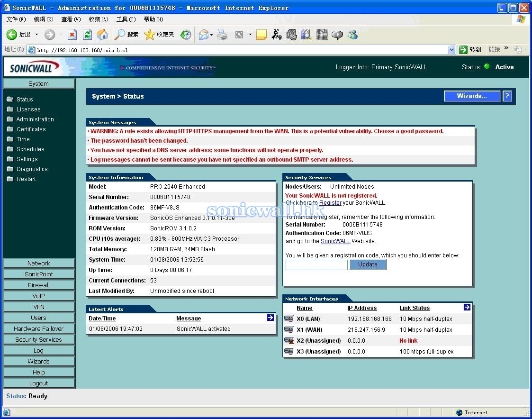Open Latest Alerts arrow icon
The image size is (532, 419).
click(x=271, y=318)
